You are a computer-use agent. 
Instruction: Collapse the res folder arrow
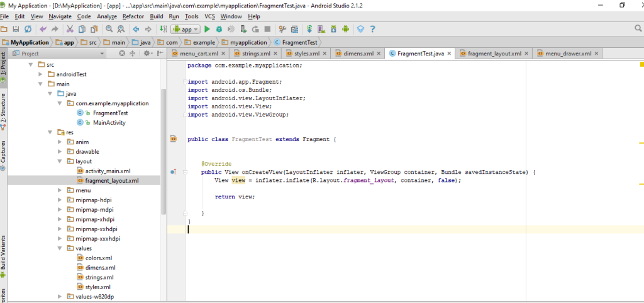(x=50, y=132)
